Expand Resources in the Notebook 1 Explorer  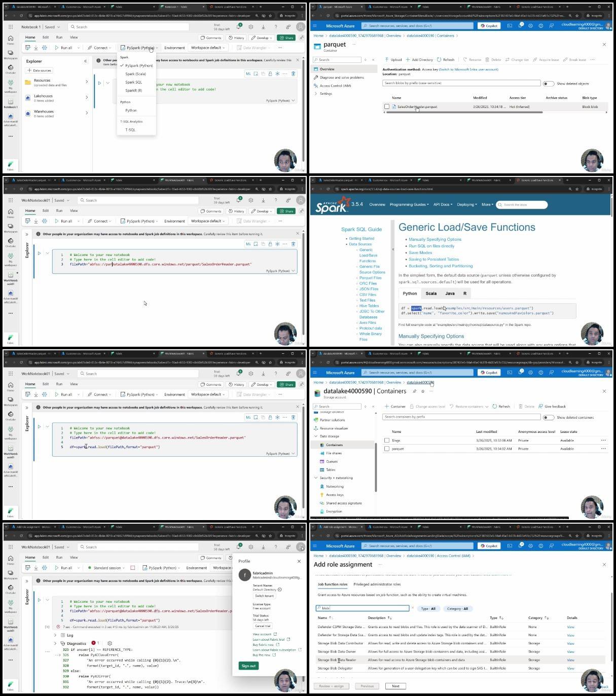pyautogui.click(x=87, y=82)
